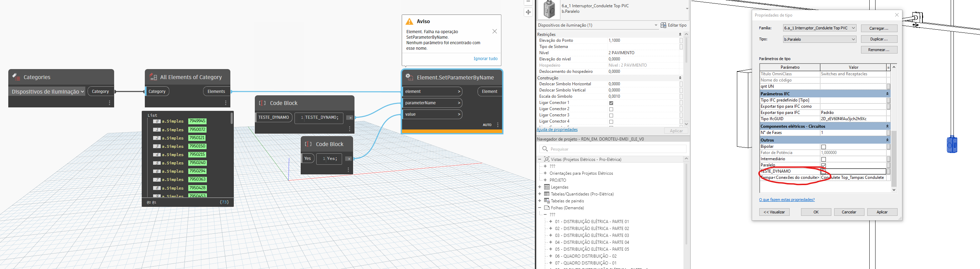Toggle Ligar Conector 3 checkbox
This screenshot has width=980, height=269.
pos(611,115)
